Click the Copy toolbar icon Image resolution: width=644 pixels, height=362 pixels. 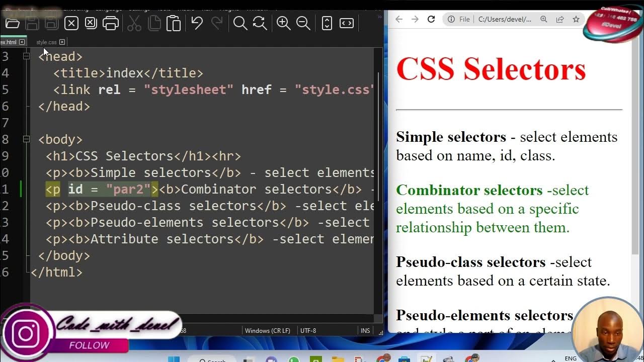point(154,23)
